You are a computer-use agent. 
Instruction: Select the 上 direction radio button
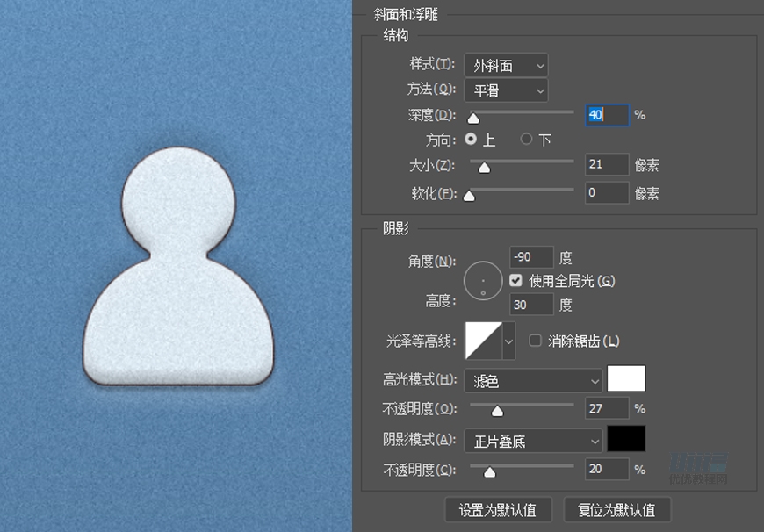click(471, 140)
